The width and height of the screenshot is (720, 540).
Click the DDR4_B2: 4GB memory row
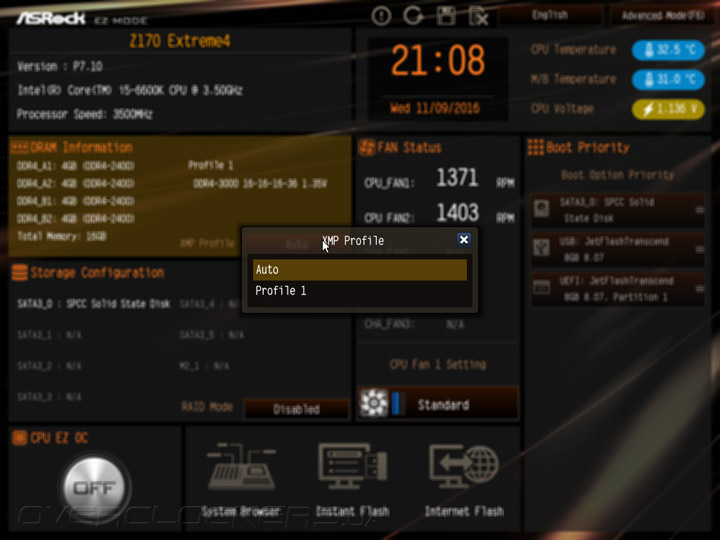coord(76,219)
